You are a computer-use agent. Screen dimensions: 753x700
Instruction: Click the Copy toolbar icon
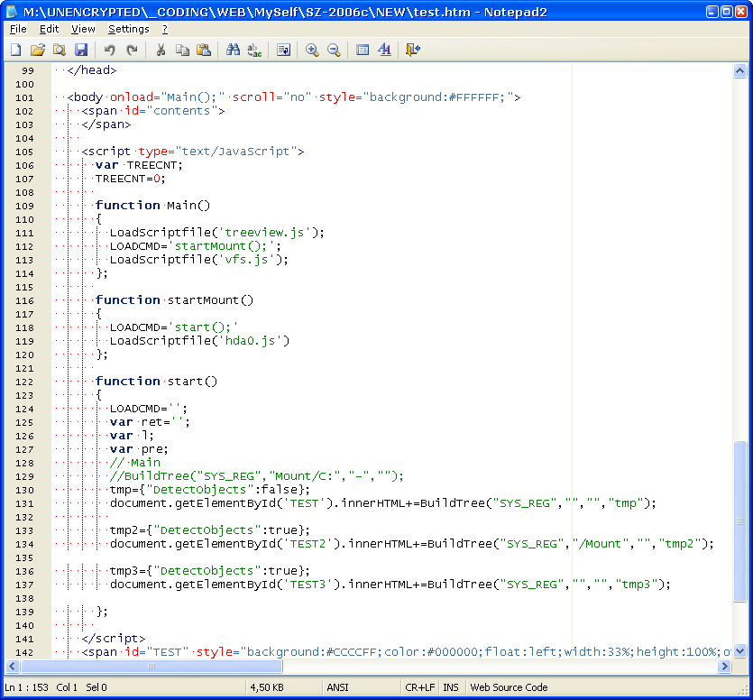(x=182, y=50)
